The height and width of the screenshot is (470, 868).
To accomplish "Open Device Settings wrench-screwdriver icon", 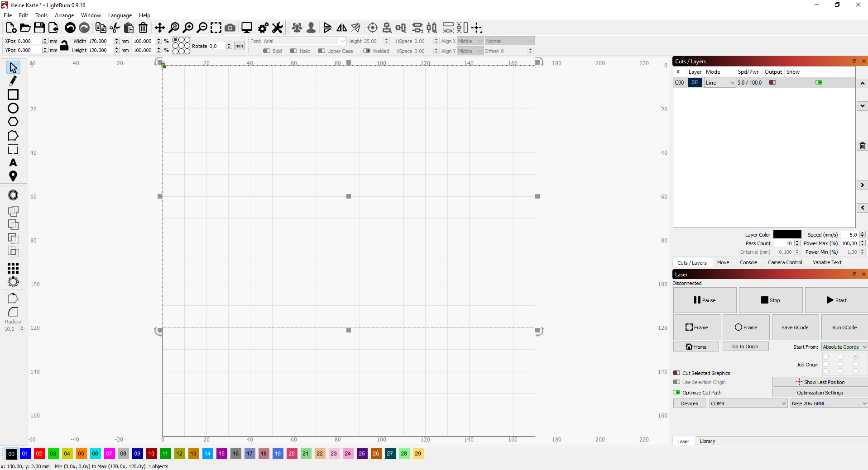I will pos(277,28).
